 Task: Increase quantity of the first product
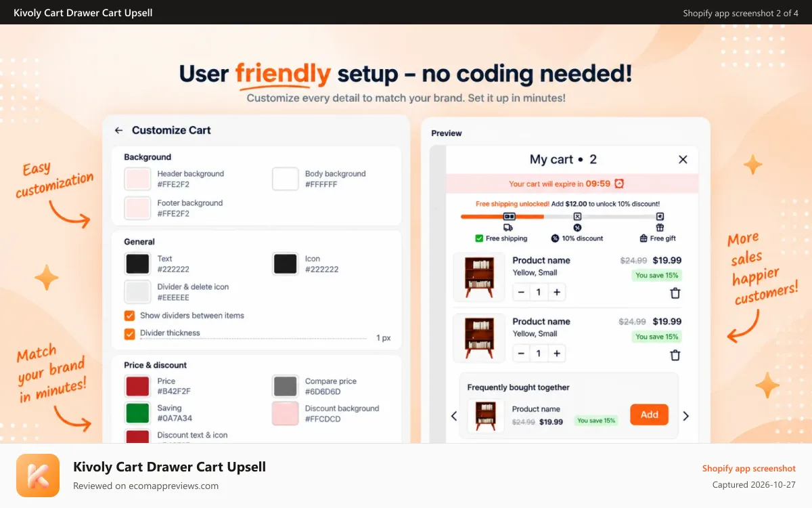557,292
